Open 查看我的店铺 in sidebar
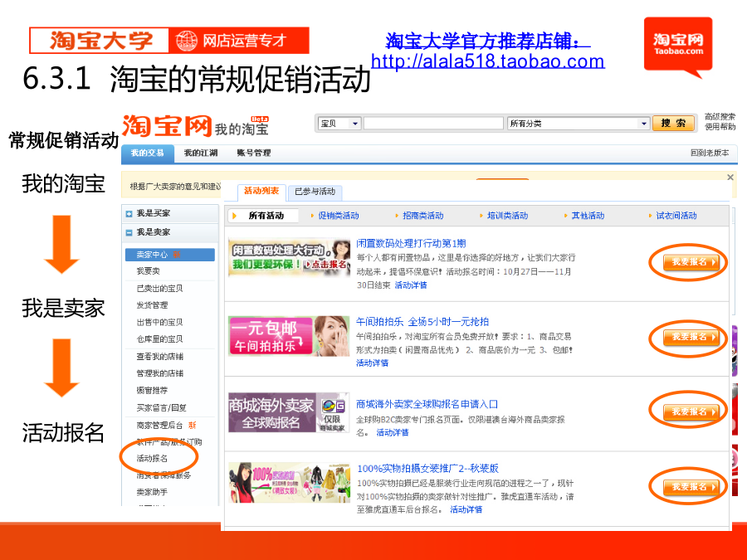Screen dimensions: 747x560 coord(159,357)
